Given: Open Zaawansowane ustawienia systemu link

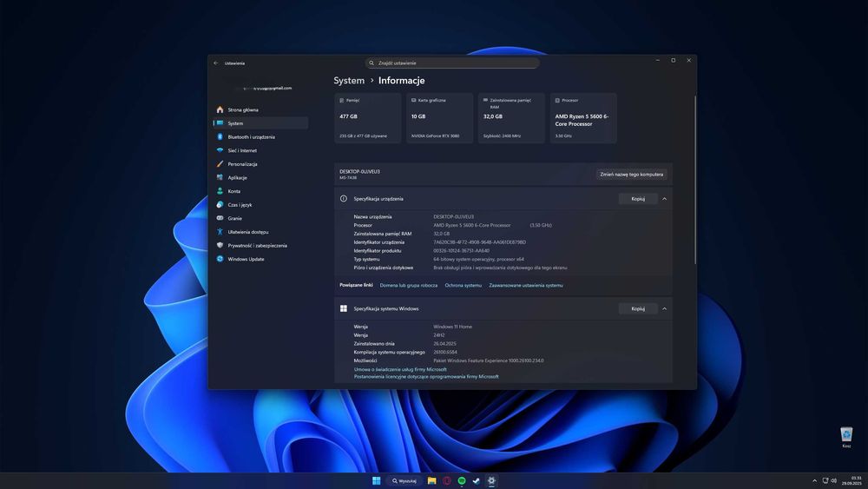Looking at the screenshot, I should (x=526, y=285).
